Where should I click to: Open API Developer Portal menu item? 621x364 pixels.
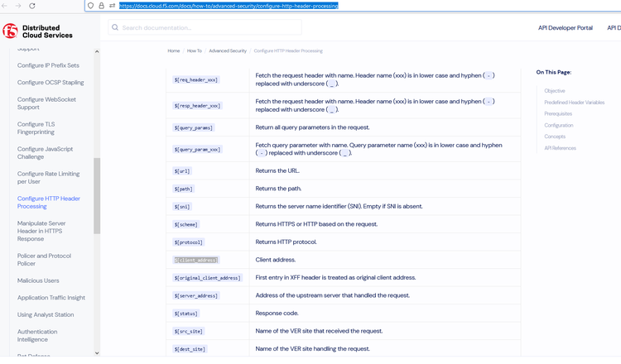click(x=565, y=27)
